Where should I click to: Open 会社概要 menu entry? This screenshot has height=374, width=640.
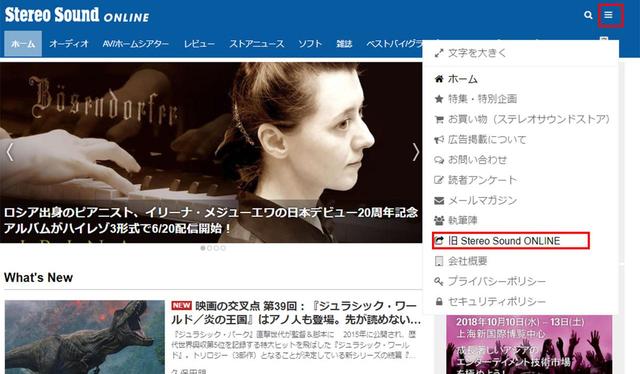point(467,261)
